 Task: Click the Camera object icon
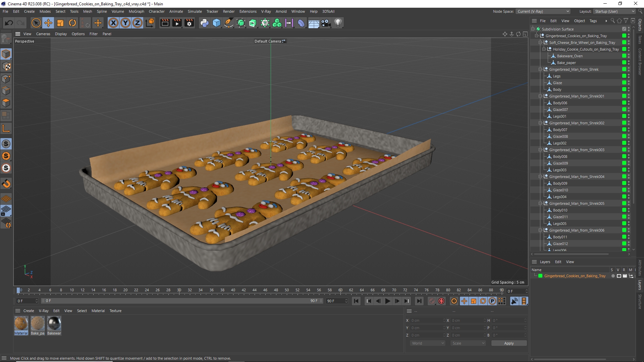pos(326,23)
